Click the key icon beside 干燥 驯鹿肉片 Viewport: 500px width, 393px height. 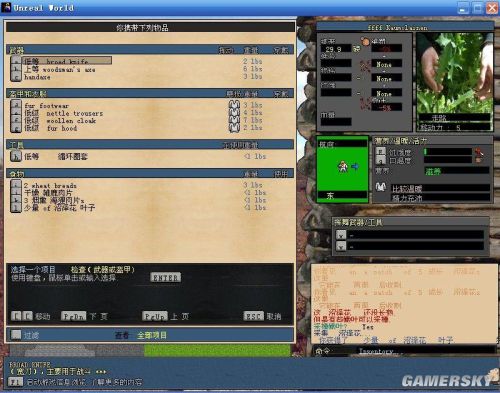click(16, 192)
